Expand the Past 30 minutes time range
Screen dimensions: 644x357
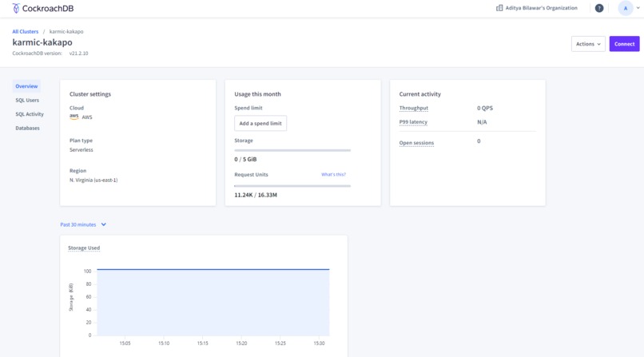tap(83, 224)
